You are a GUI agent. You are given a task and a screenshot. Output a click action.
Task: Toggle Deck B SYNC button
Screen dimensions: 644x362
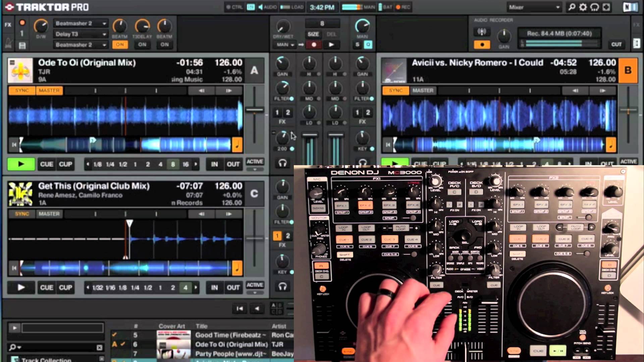[x=396, y=90]
